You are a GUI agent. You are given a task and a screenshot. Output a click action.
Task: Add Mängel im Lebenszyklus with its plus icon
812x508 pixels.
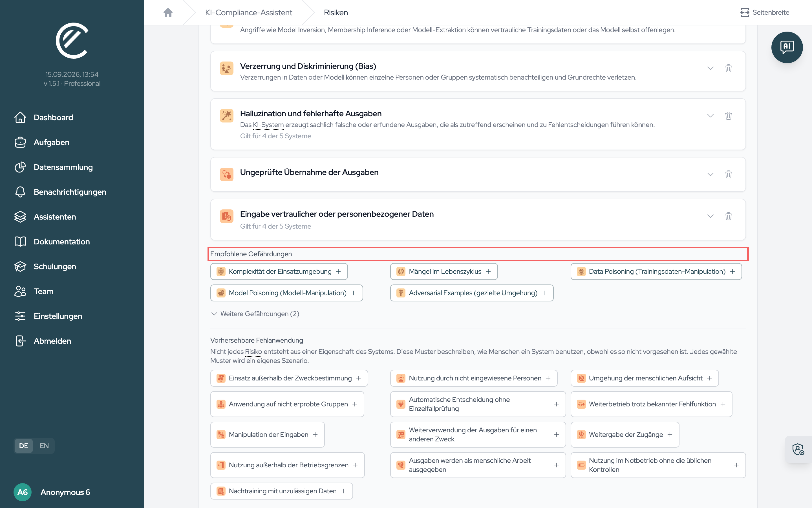click(x=488, y=271)
